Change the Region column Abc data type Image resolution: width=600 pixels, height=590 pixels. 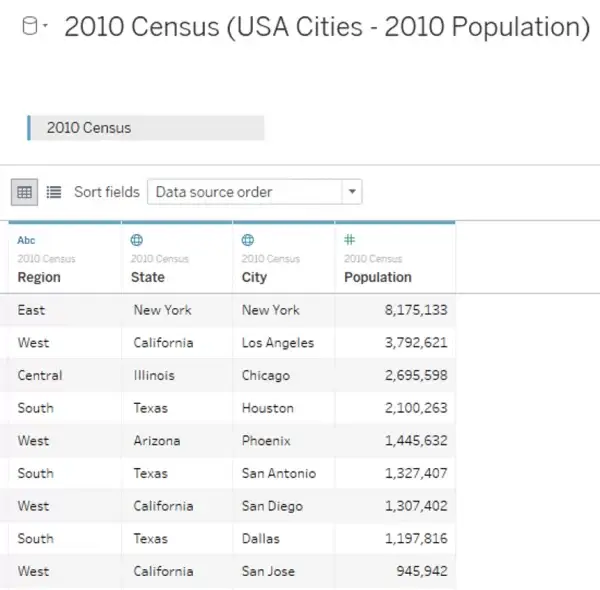[26, 240]
